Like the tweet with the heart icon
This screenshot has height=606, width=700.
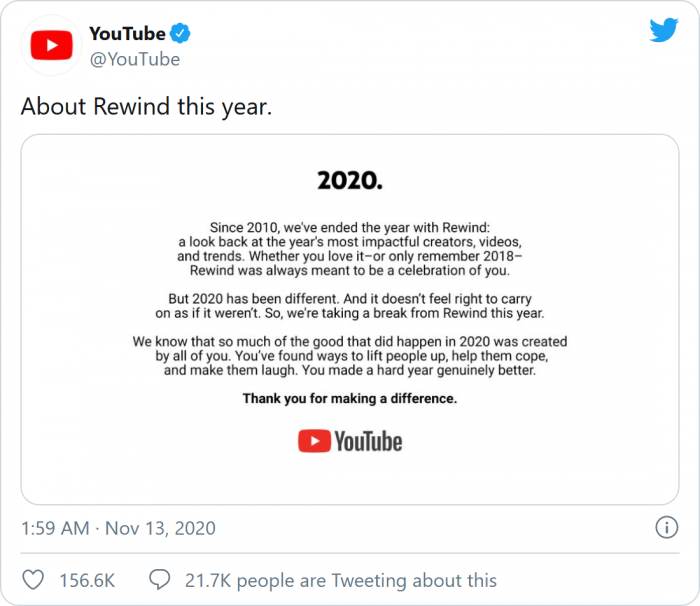(34, 580)
